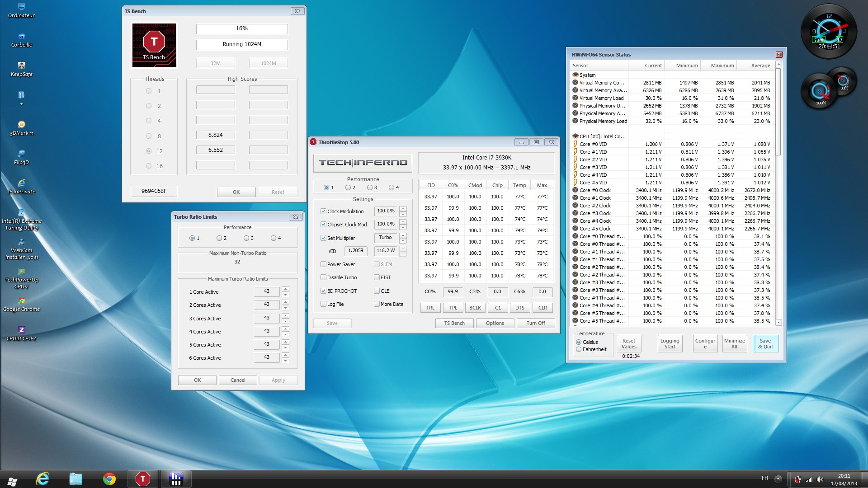Viewport: 868px width, 488px height.
Task: Switch to HWiNFO64 taskbar button
Action: (x=176, y=479)
